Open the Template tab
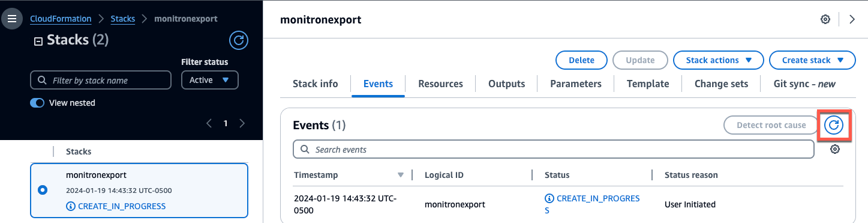The image size is (868, 223). point(648,84)
